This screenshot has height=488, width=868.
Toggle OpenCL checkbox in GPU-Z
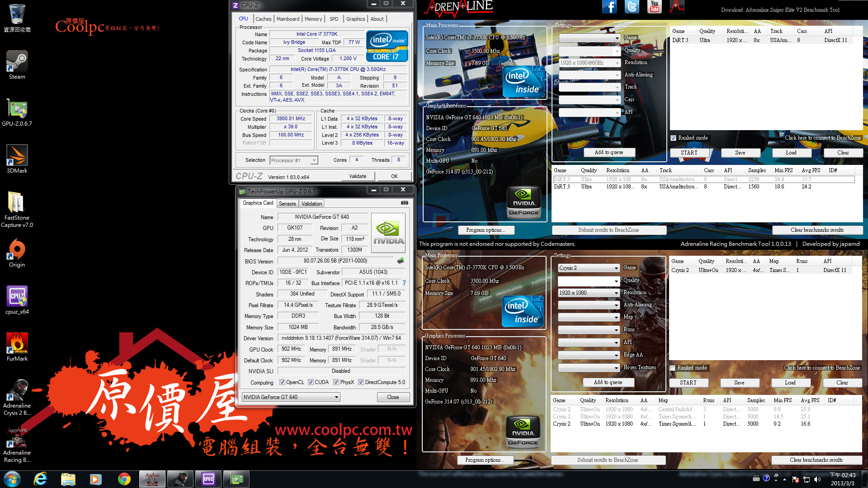coord(282,382)
